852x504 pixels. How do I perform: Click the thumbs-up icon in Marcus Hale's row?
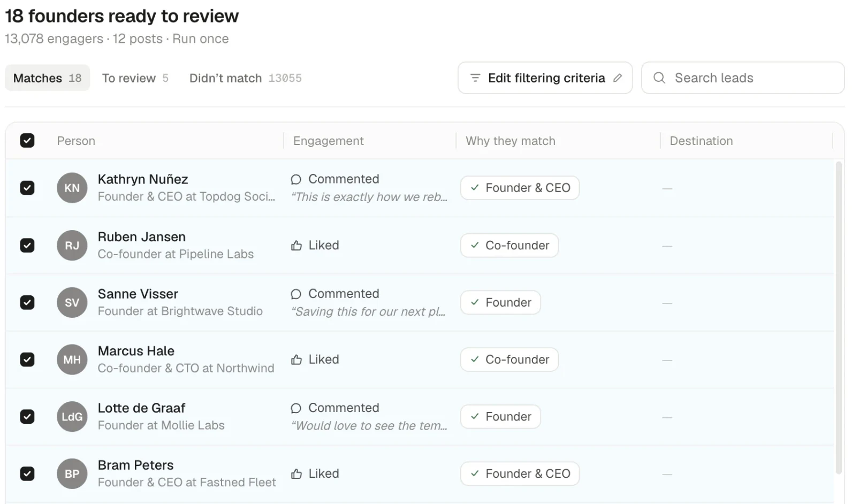pyautogui.click(x=296, y=360)
